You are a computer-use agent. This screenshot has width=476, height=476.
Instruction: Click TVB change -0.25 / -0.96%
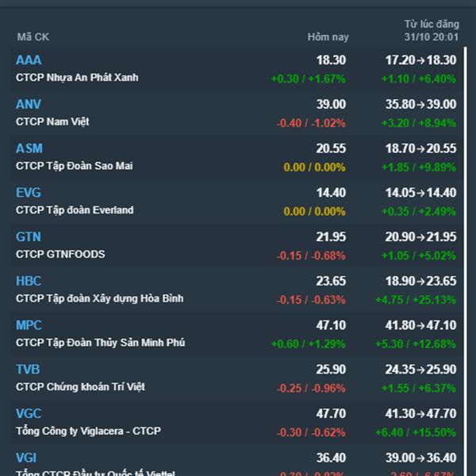tap(311, 388)
